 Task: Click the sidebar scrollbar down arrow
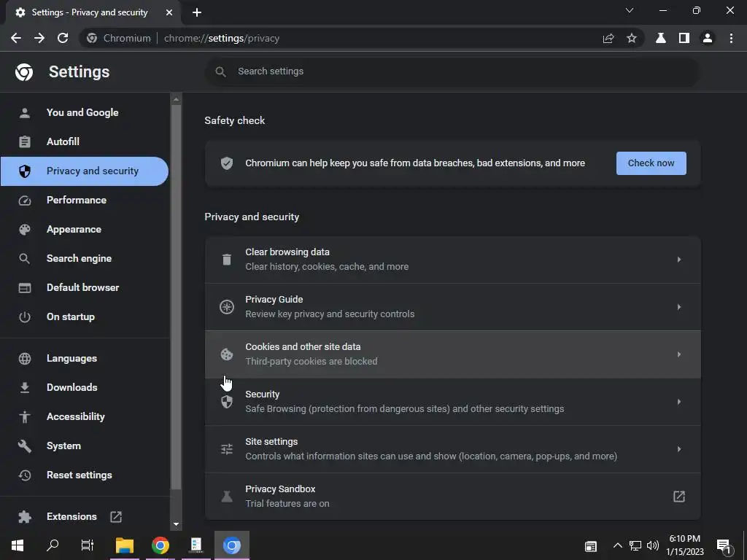click(x=176, y=524)
